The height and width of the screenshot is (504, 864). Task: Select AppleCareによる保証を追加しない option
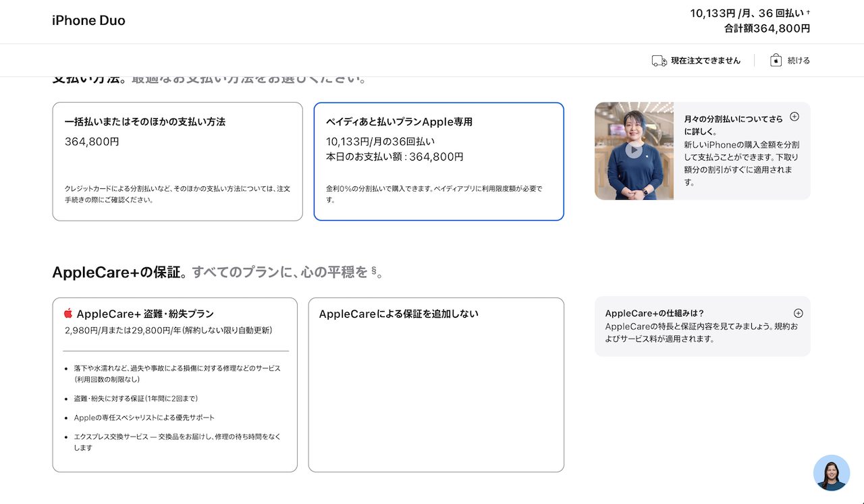tap(436, 385)
